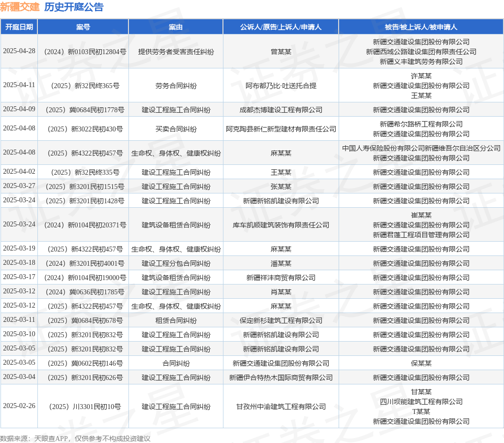This screenshot has height=443, width=504.
Task: Click defendant 许某某
Action: pos(421,76)
